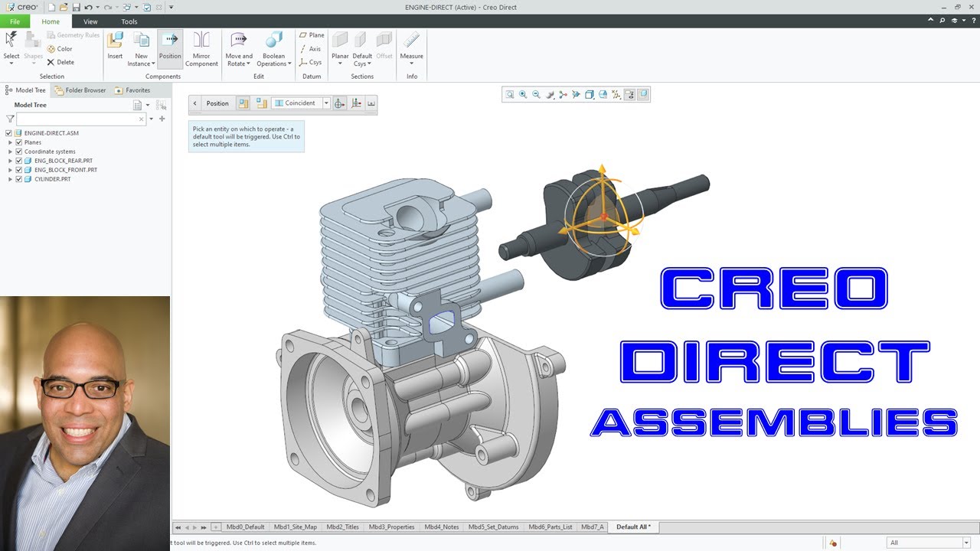This screenshot has width=980, height=551.
Task: Toggle the Coordinate systems checkbox
Action: [x=19, y=152]
